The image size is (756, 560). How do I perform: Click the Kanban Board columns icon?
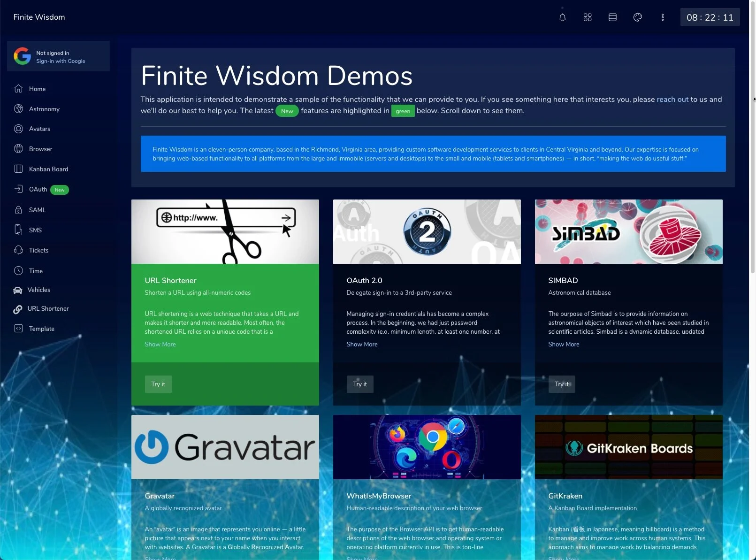tap(18, 169)
